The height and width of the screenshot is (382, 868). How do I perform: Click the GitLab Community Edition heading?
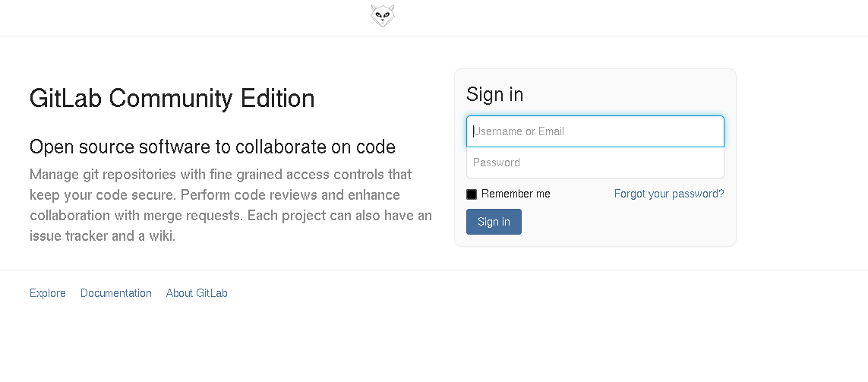tap(172, 99)
